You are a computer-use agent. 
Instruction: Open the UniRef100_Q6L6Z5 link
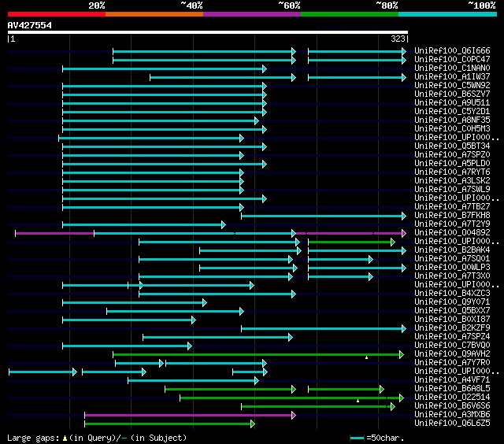(x=452, y=424)
